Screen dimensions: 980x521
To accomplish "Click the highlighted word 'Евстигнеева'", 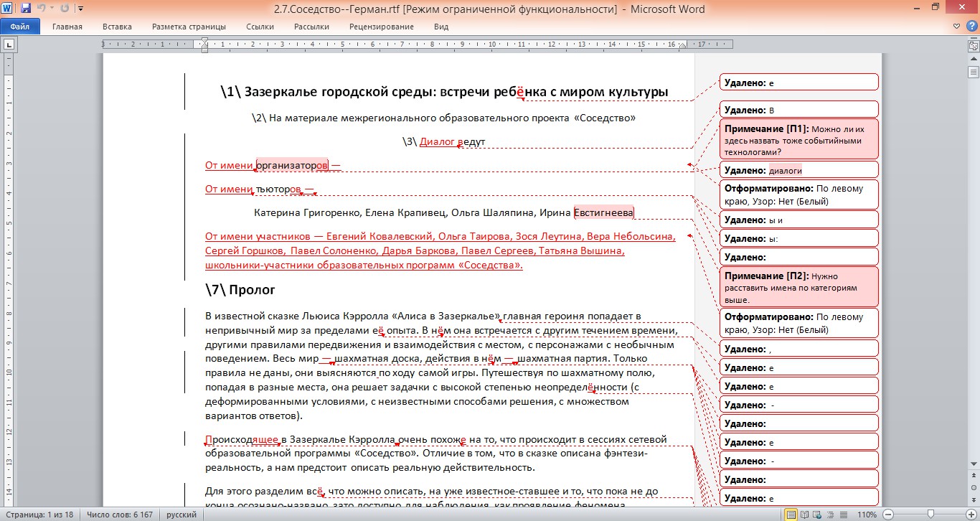I will click(604, 212).
